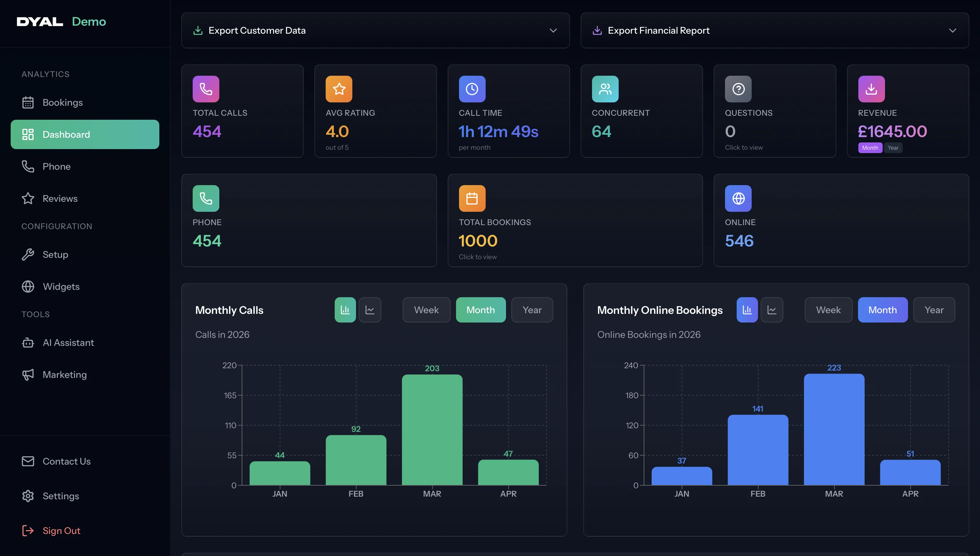Toggle Revenue to Month view
The height and width of the screenshot is (556, 980).
coord(870,148)
